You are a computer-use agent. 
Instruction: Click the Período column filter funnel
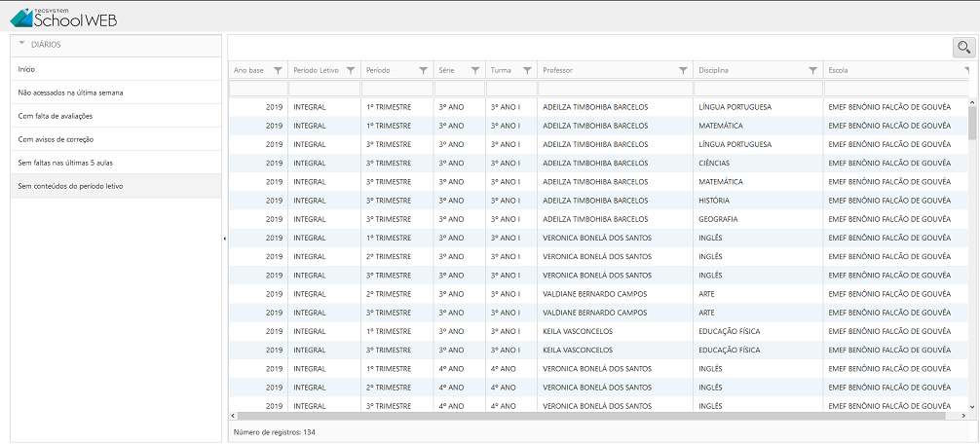tap(423, 70)
